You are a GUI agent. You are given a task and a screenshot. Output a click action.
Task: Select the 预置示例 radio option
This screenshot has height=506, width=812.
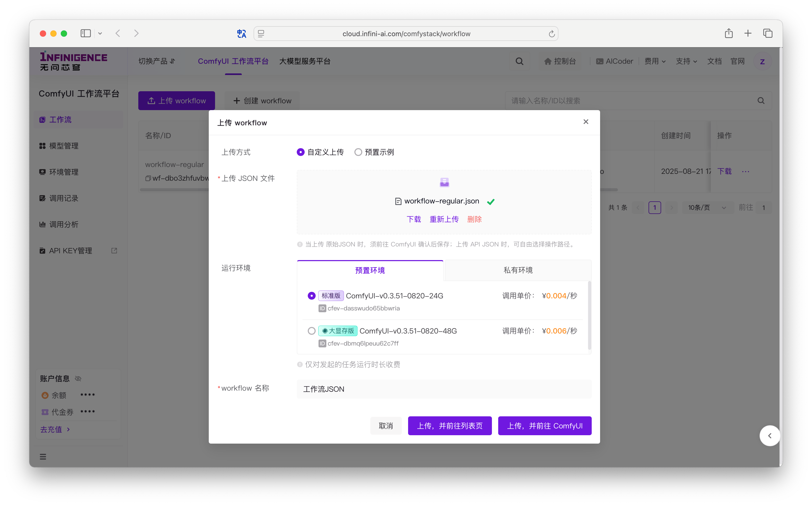tap(358, 152)
